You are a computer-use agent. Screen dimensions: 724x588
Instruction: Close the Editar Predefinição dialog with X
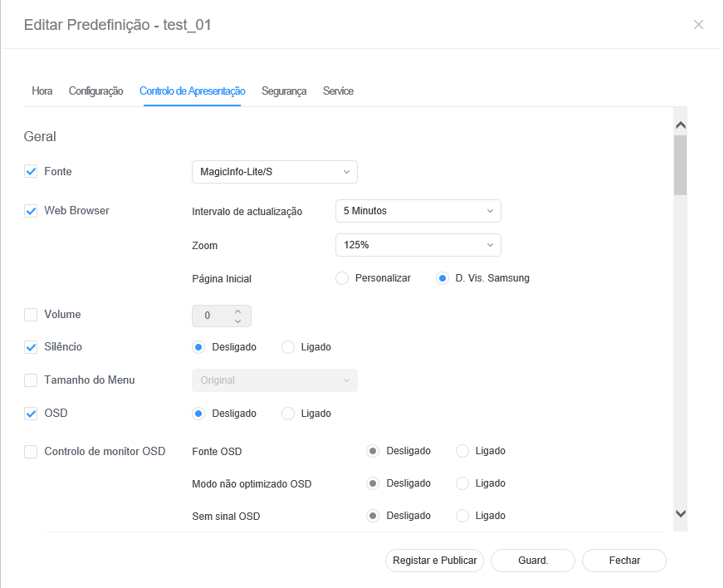point(698,24)
